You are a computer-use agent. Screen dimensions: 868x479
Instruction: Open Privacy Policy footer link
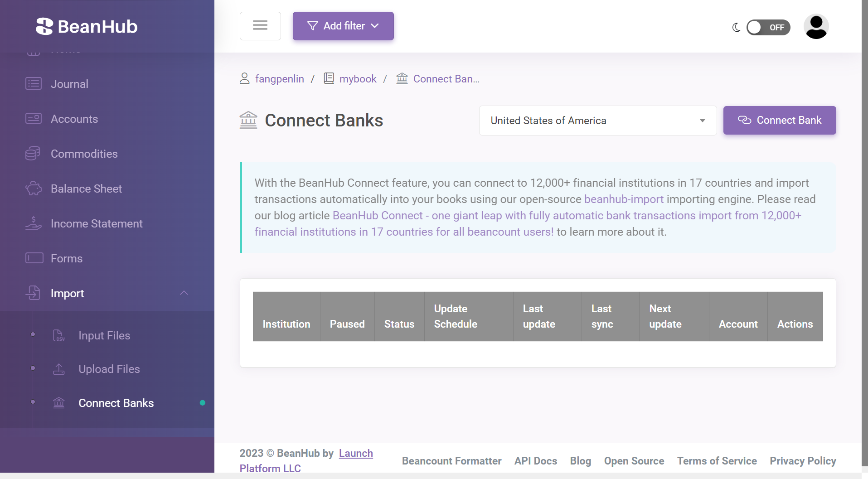pos(803,461)
